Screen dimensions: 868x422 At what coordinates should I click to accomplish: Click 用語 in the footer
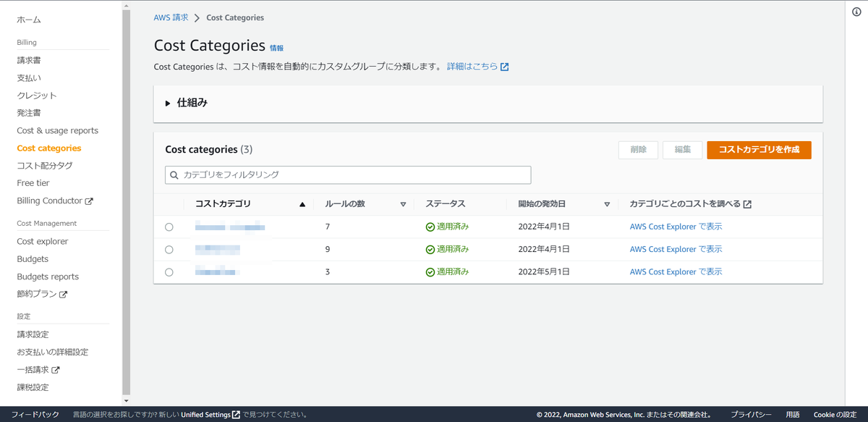(x=793, y=415)
